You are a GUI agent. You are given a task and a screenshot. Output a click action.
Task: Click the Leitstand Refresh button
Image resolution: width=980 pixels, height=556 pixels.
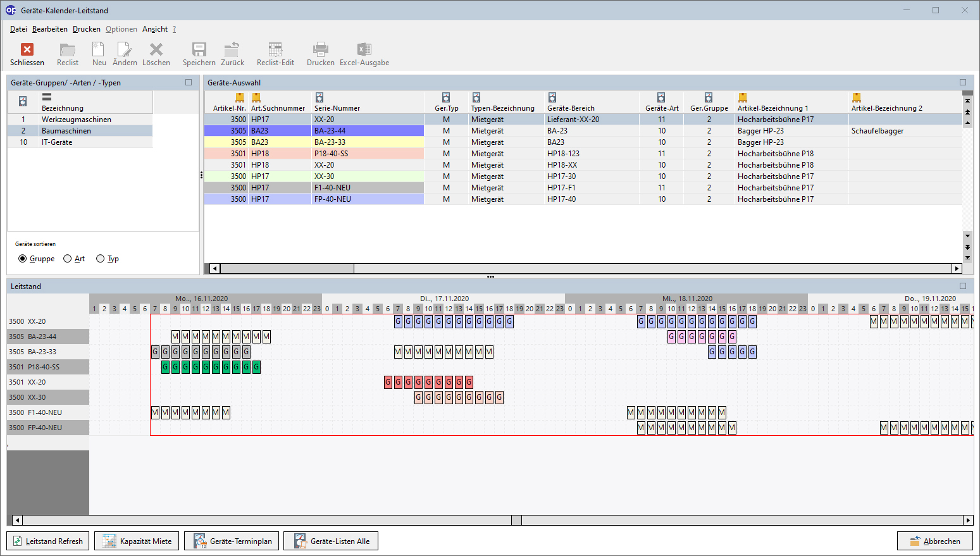tap(48, 541)
